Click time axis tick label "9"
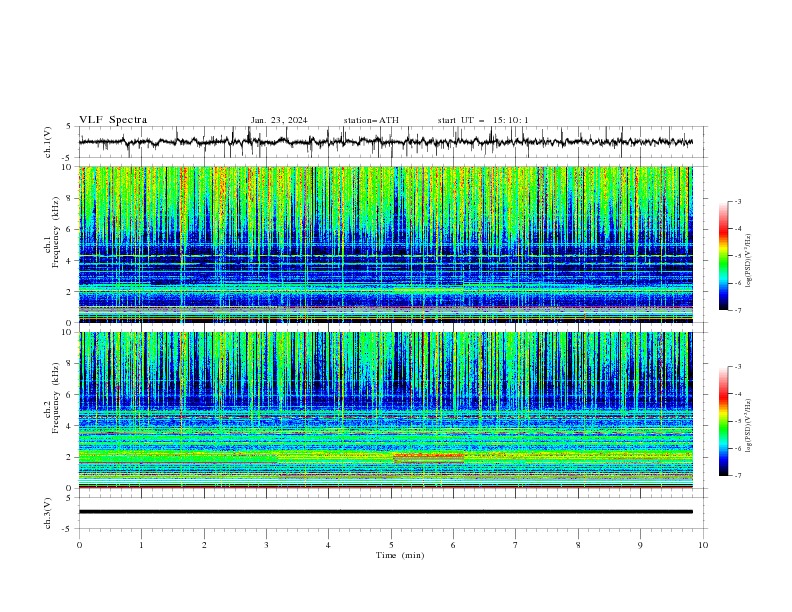Screen dimensions: 792x612 [640, 545]
